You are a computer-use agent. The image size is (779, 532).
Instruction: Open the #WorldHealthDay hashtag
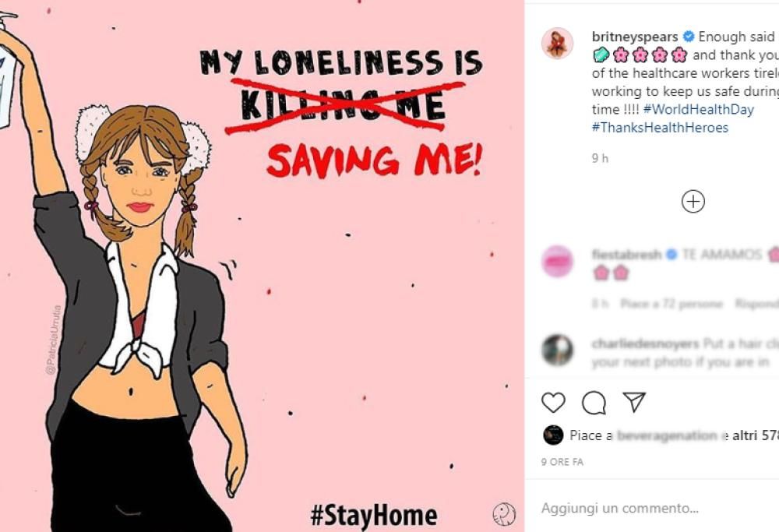[698, 109]
